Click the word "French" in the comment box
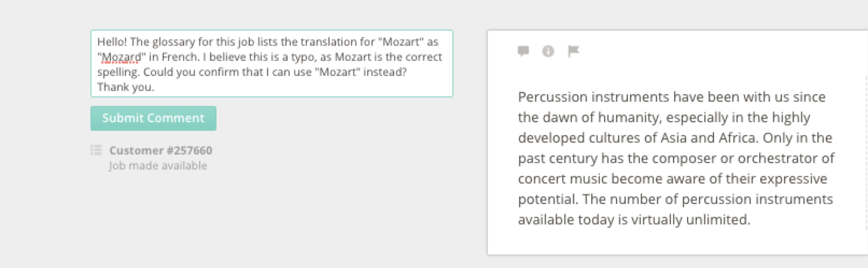The height and width of the screenshot is (268, 868). pos(179,57)
